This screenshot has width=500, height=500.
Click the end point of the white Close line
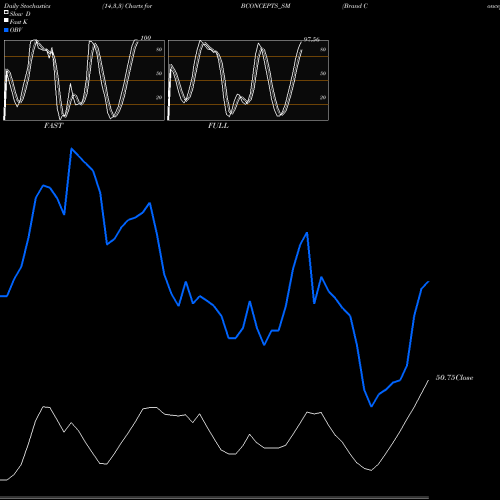pyautogui.click(x=428, y=380)
